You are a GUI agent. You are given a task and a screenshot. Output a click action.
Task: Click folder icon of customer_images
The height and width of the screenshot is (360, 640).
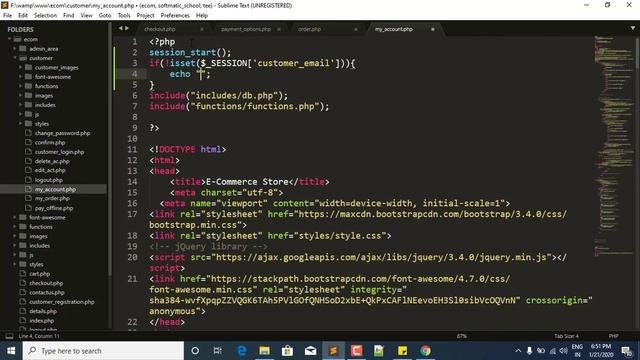pos(28,67)
